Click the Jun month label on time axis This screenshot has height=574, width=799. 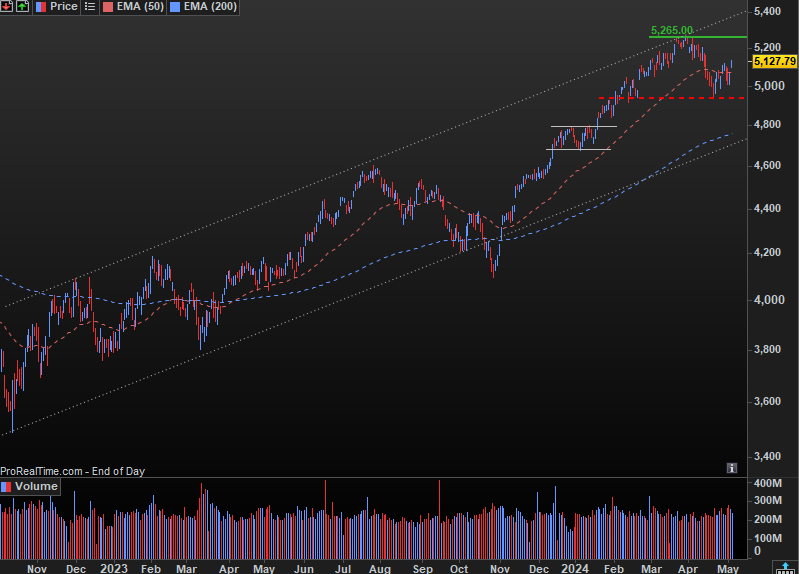coord(304,569)
